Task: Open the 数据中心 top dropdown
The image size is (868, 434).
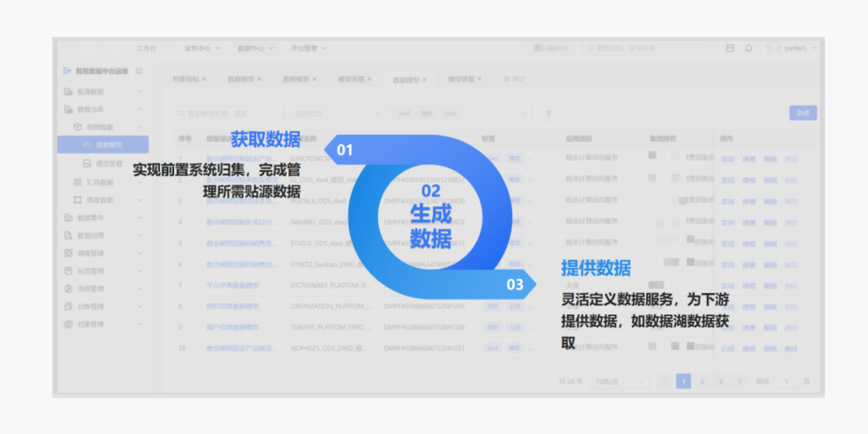Action: [x=256, y=48]
